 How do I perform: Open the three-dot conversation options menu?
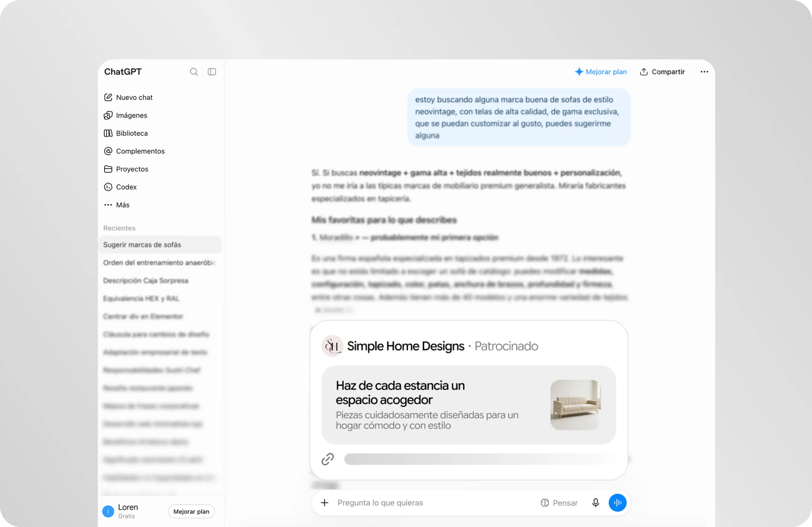click(x=704, y=72)
